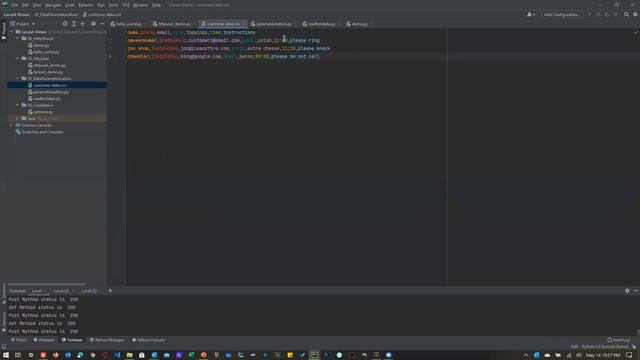Open Task View on taskbar

pyautogui.click(x=18, y=355)
